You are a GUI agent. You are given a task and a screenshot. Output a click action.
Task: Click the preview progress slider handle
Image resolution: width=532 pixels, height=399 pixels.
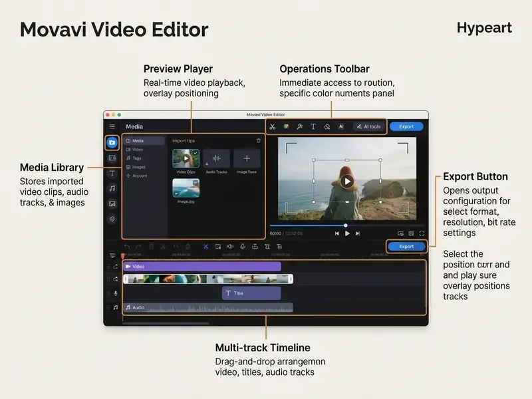click(x=345, y=225)
